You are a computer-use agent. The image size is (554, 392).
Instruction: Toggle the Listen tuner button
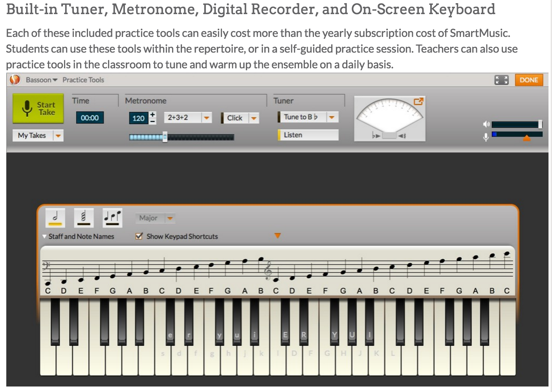click(x=308, y=135)
